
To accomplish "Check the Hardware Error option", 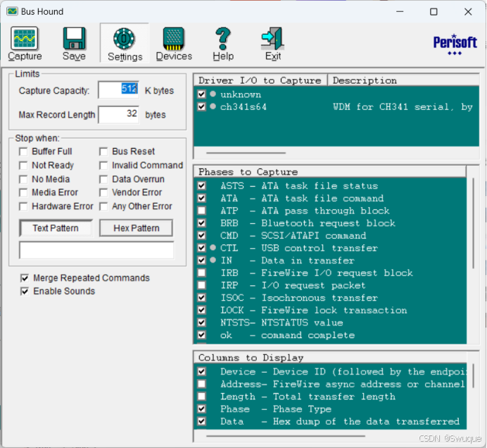I will point(23,206).
